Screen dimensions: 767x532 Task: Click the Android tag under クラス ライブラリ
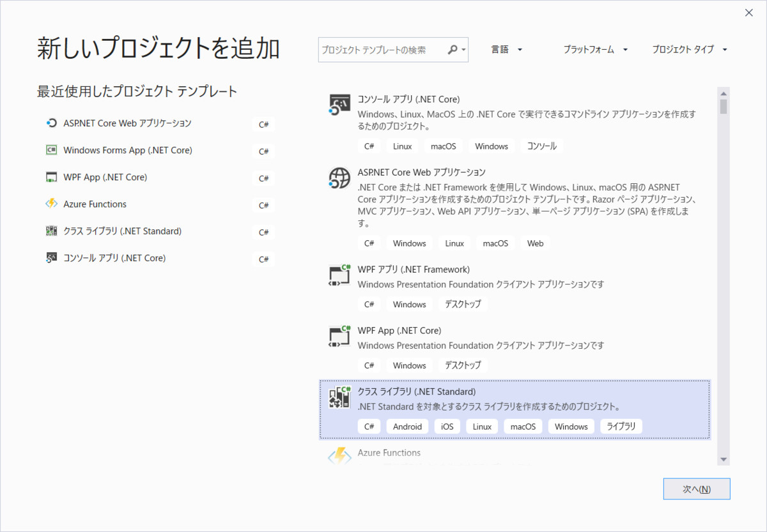(x=408, y=427)
